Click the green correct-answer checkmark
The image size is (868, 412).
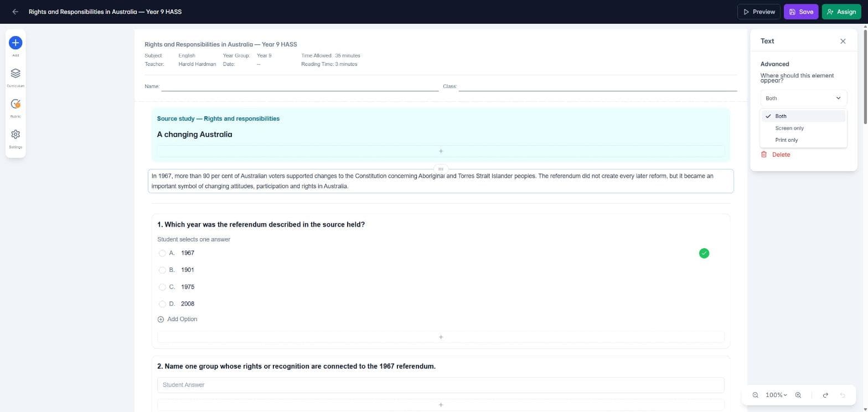tap(704, 253)
